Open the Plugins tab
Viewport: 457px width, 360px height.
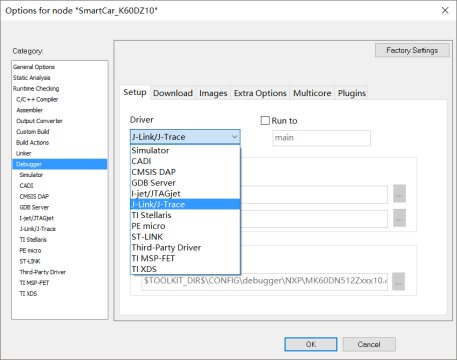click(x=352, y=93)
